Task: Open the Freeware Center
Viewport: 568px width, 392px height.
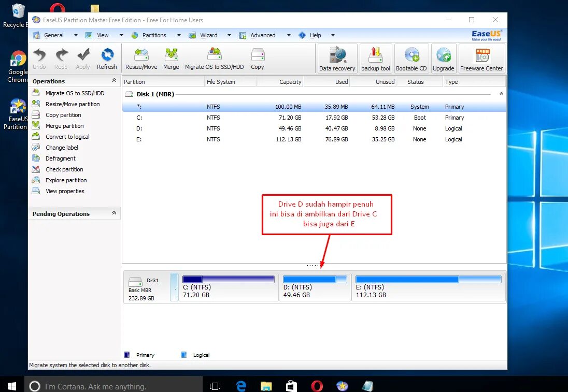Action: point(481,59)
